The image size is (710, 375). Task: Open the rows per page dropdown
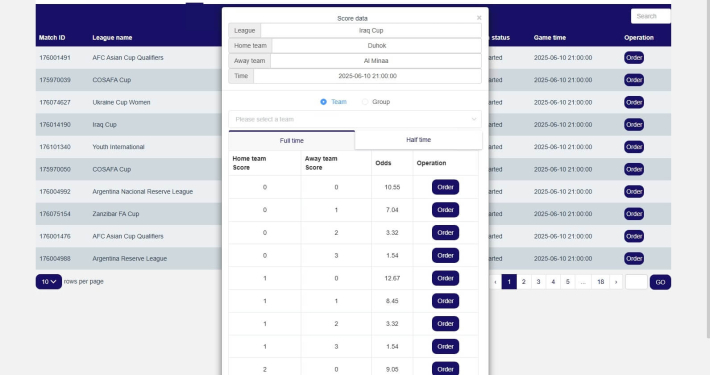[x=49, y=282]
